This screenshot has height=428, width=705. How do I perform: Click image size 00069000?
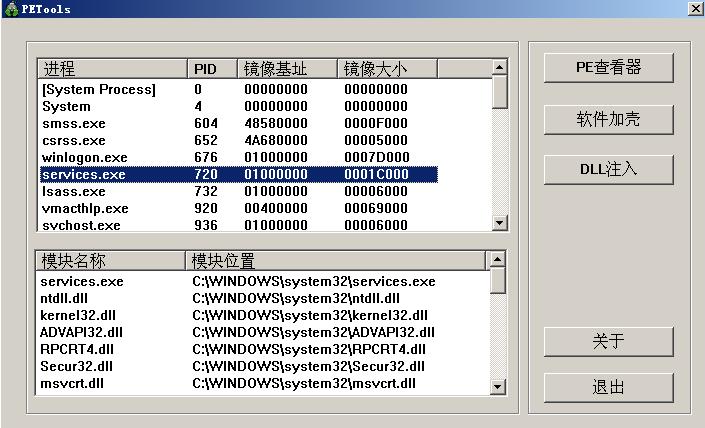376,209
